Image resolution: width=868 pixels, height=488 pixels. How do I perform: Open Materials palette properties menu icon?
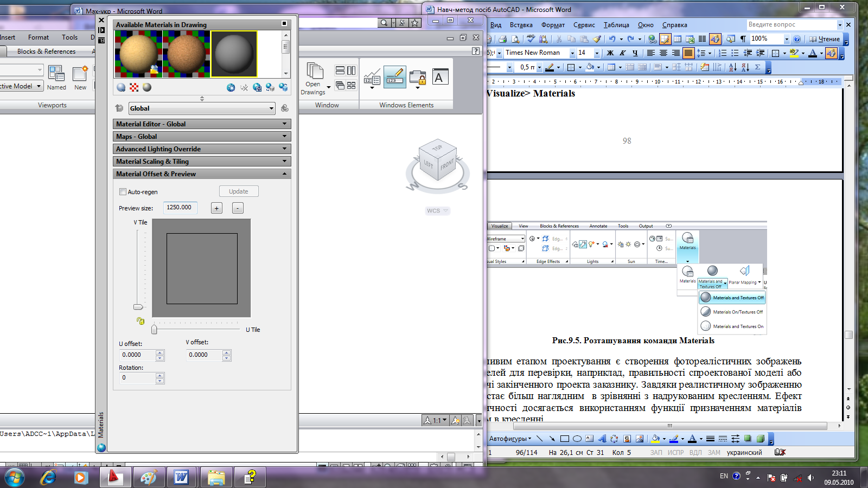click(x=101, y=40)
